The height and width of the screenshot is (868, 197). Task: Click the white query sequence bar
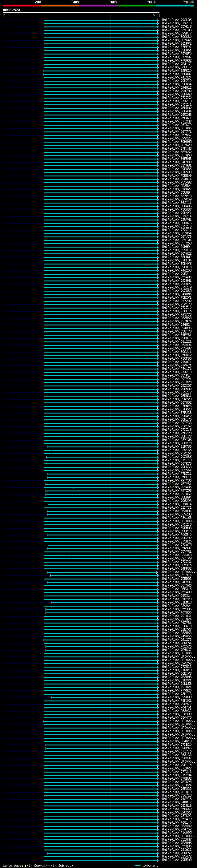pyautogui.click(x=81, y=12)
